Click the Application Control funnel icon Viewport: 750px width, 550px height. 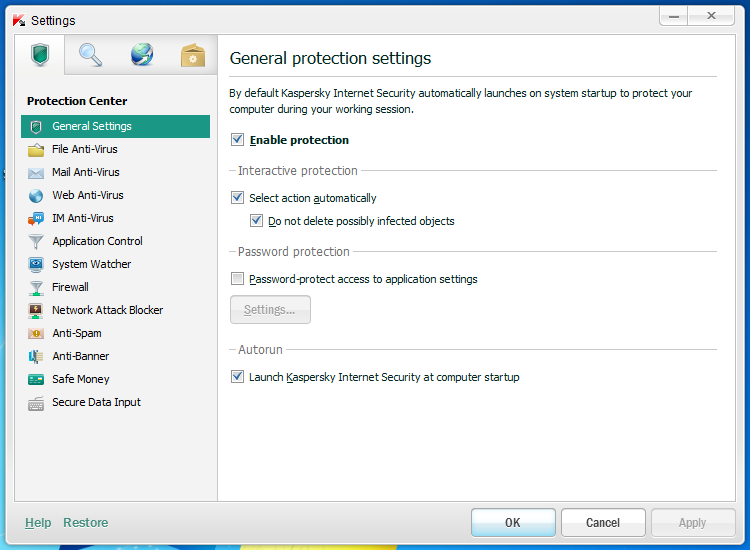tap(36, 242)
